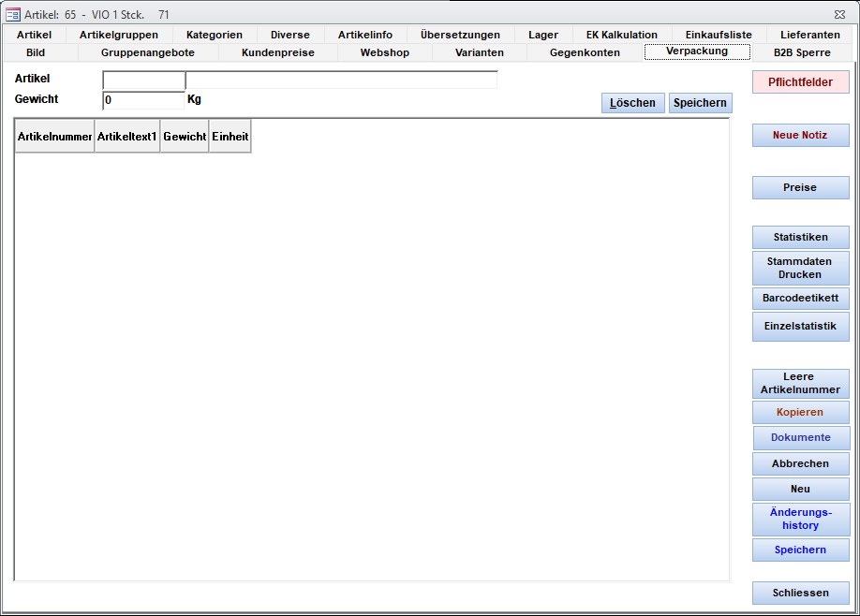Screen dimensions: 860x616
Task: Print via Stammdaten Drucken button
Action: [800, 269]
